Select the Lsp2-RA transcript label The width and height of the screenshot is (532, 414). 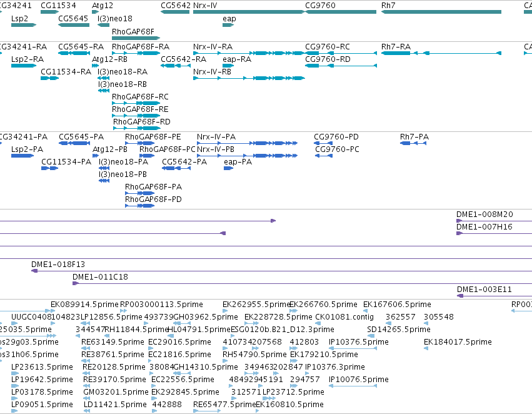(28, 59)
